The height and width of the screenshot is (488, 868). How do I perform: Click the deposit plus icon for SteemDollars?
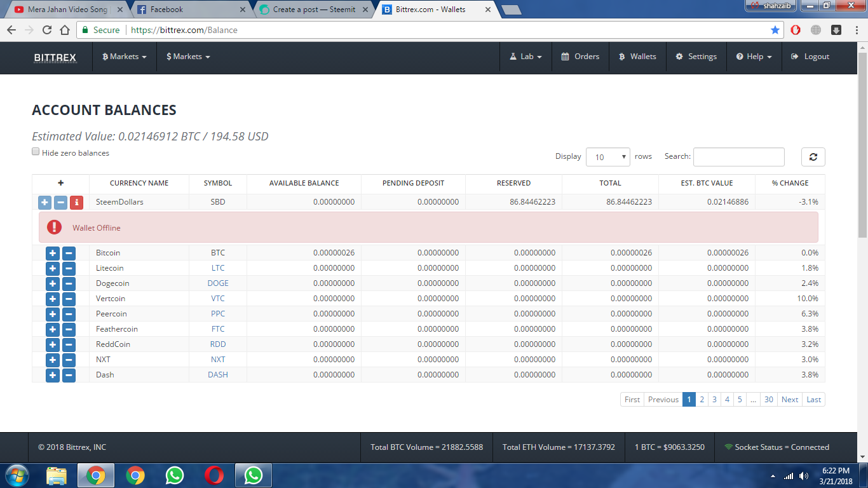44,202
